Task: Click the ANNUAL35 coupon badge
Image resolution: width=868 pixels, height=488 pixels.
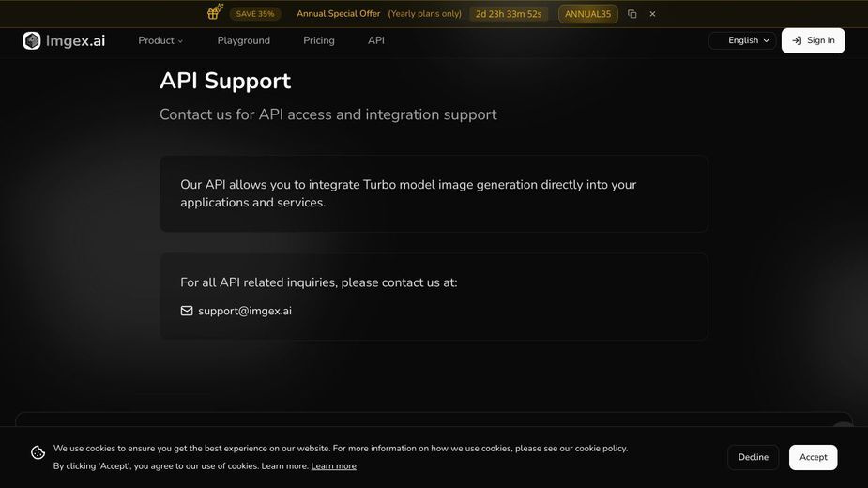Action: pos(587,14)
